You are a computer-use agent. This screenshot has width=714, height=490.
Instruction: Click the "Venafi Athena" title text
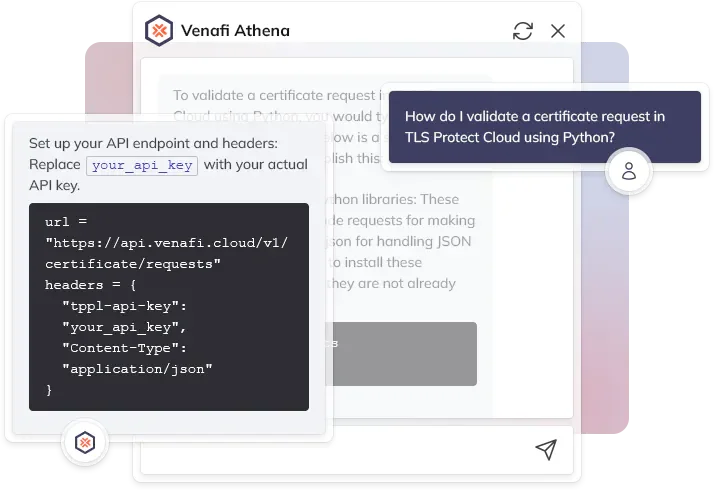(235, 31)
